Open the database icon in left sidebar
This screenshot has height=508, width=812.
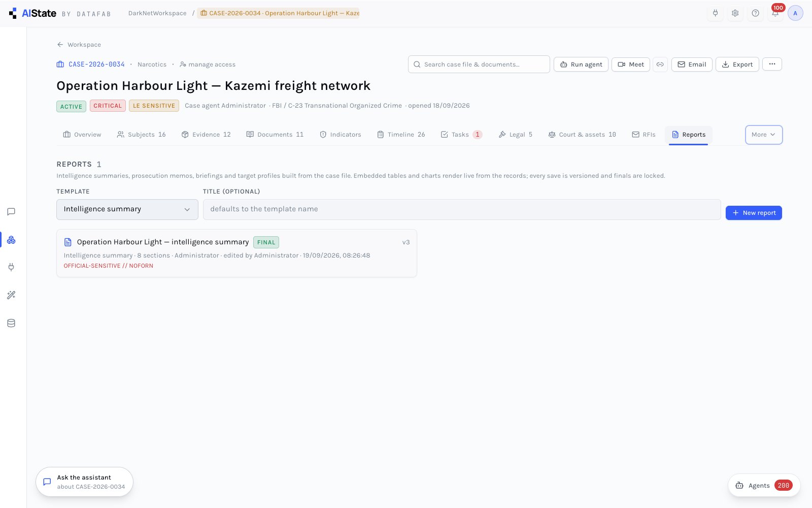[x=11, y=323]
